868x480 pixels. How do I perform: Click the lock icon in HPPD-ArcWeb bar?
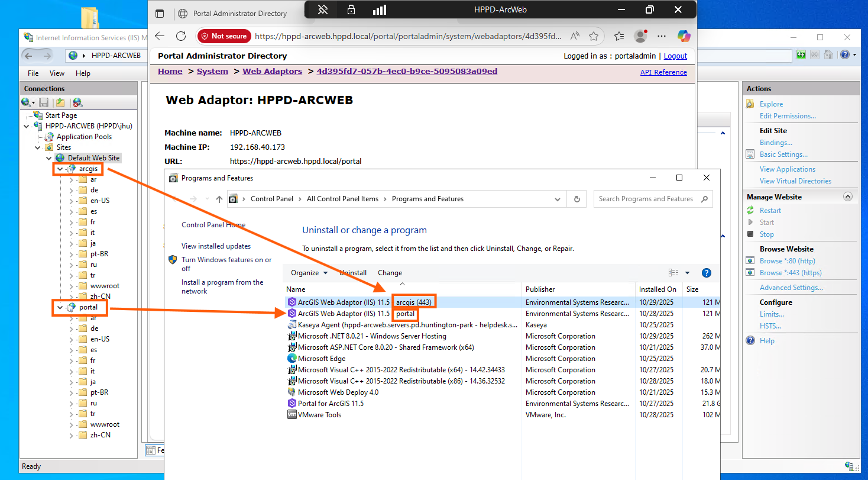tap(351, 9)
